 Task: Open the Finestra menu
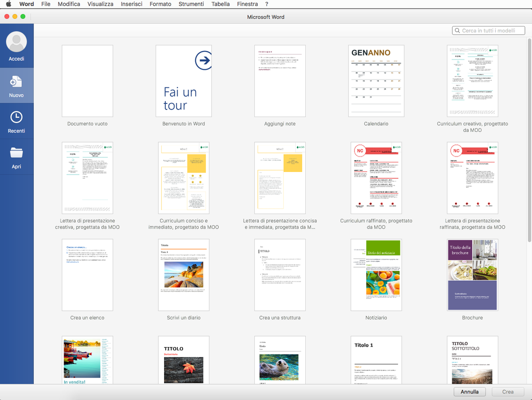[x=247, y=4]
